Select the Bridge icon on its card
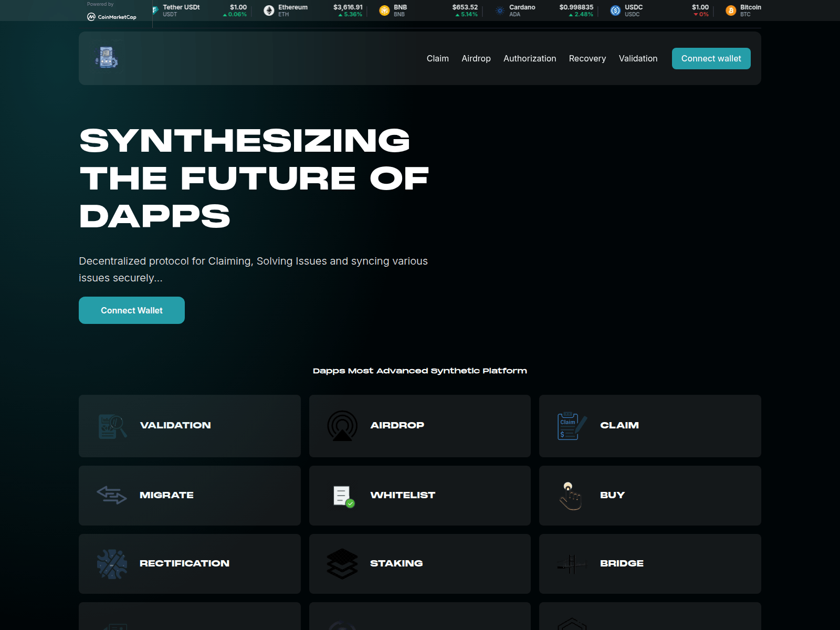Screen dimensions: 840x630 572,563
